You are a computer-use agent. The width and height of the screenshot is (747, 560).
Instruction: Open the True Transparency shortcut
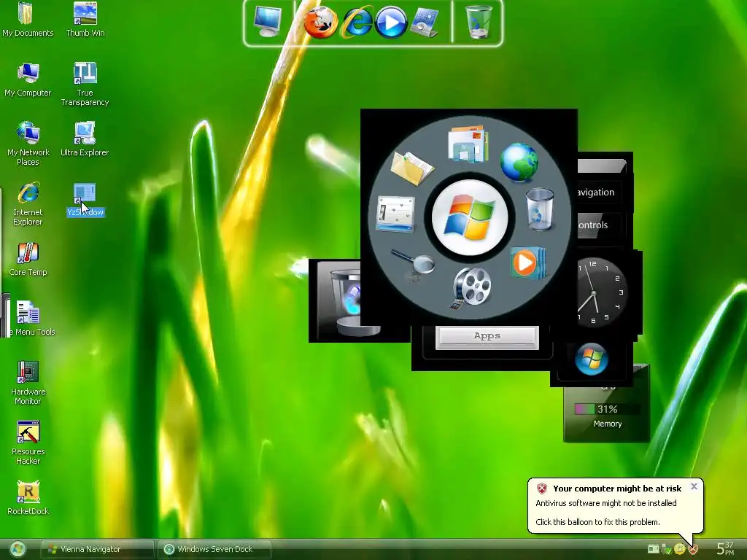(x=85, y=85)
